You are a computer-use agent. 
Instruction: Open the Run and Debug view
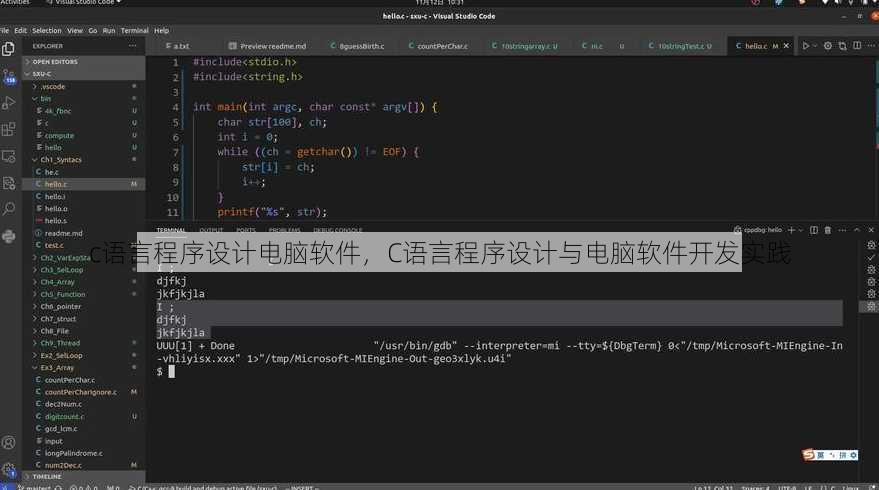click(8, 103)
